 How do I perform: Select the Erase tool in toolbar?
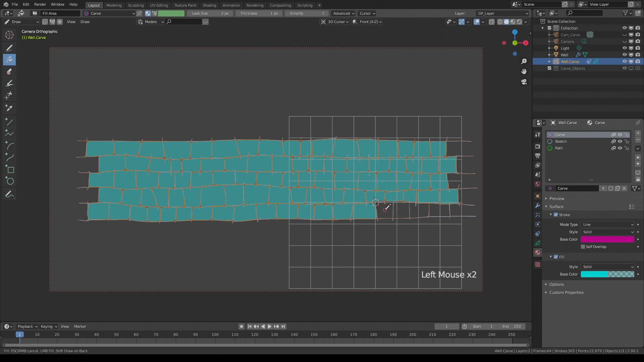point(9,71)
